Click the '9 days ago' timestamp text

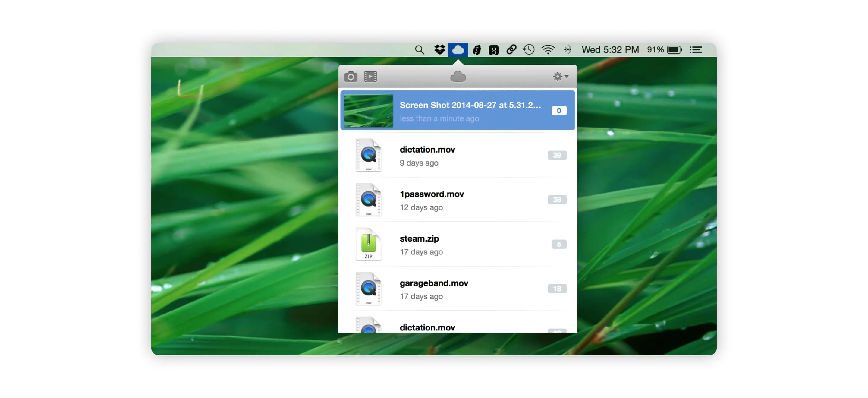[x=419, y=163]
